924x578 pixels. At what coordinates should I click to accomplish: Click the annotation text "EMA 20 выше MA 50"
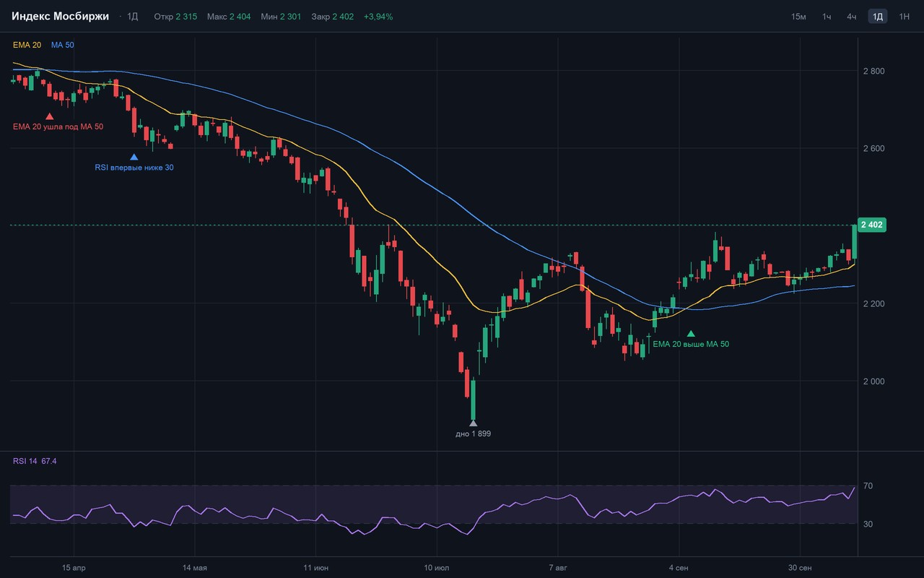pyautogui.click(x=691, y=344)
